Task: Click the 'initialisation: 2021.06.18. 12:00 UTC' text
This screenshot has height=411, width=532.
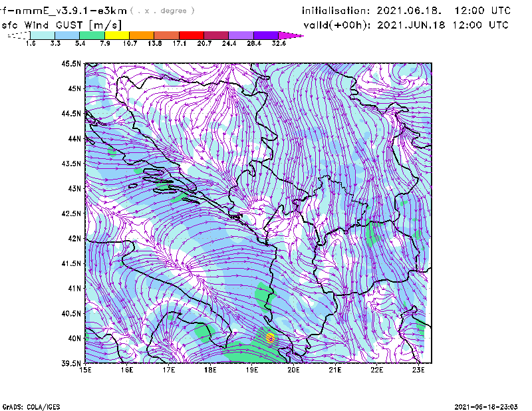Action: (406, 11)
